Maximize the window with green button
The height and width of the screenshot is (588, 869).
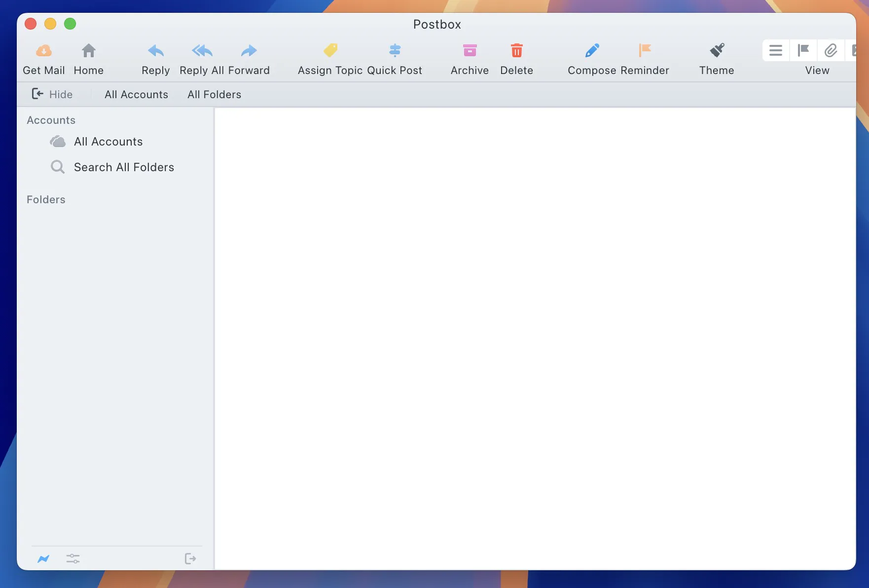coord(70,24)
